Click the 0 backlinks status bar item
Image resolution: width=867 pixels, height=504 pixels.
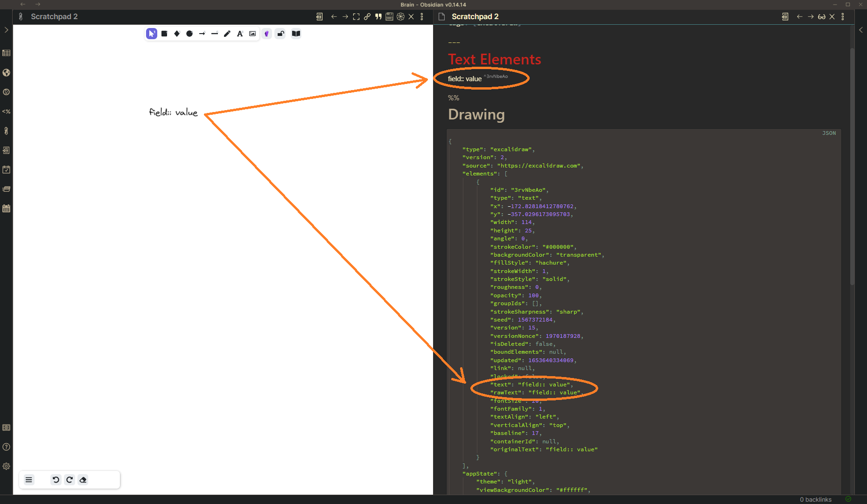815,499
